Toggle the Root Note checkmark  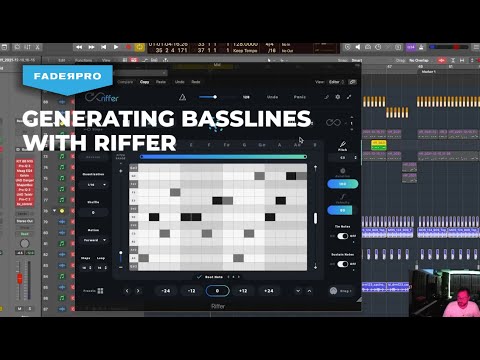199,277
